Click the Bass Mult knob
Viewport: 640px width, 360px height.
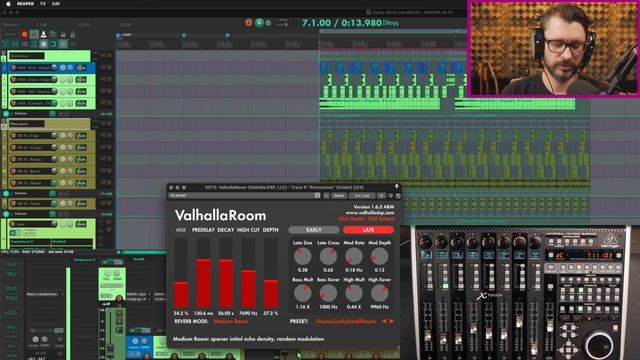coord(302,293)
